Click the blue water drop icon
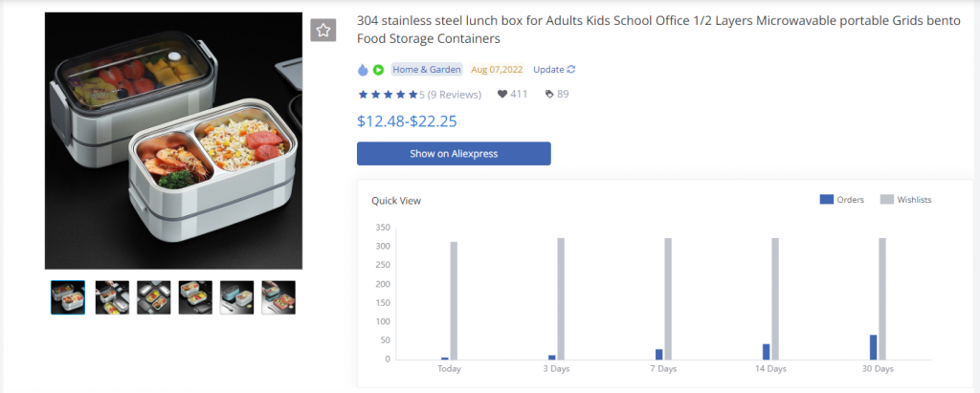The image size is (980, 393). pos(363,70)
